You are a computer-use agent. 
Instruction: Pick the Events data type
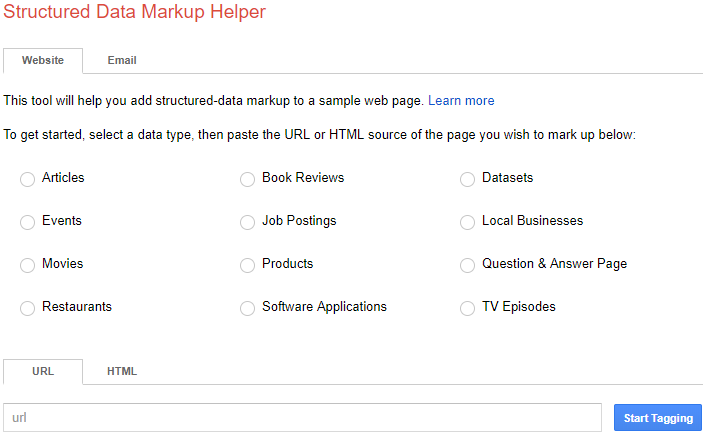pos(27,222)
